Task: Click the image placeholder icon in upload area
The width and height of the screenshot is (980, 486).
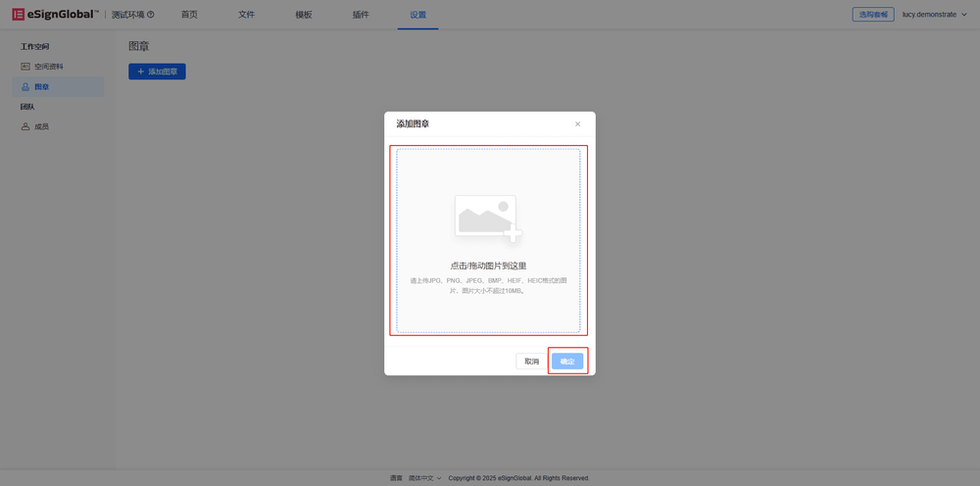Action: (487, 218)
